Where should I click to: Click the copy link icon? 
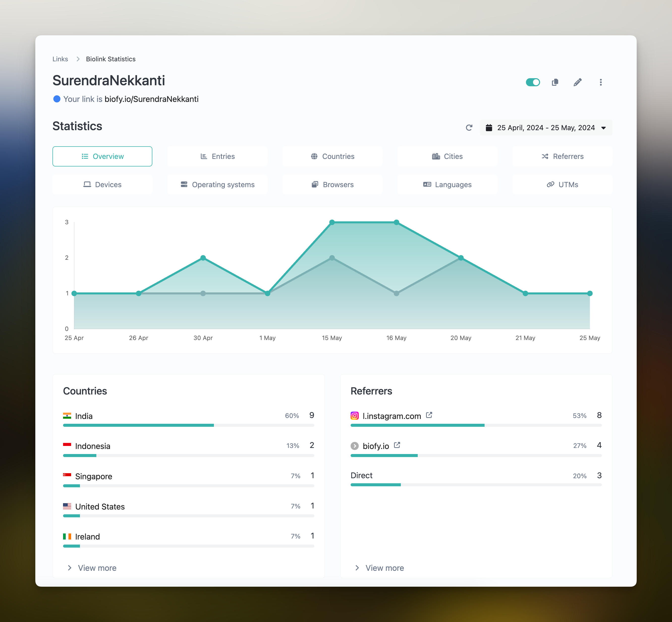pyautogui.click(x=555, y=82)
